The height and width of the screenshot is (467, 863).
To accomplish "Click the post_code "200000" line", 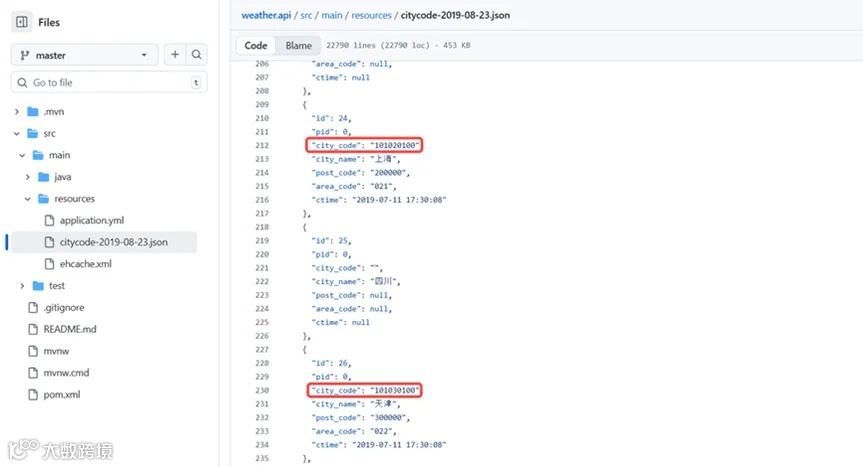I will [x=361, y=173].
